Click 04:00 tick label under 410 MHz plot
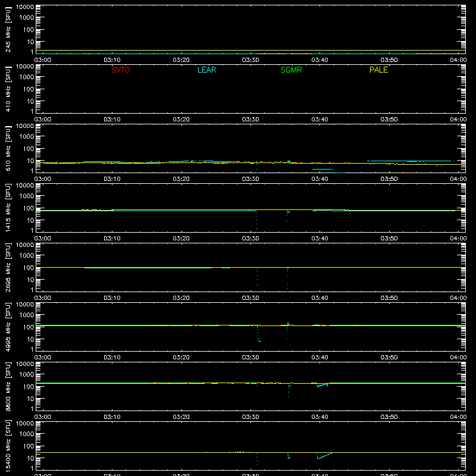The height and width of the screenshot is (476, 476). click(x=458, y=120)
